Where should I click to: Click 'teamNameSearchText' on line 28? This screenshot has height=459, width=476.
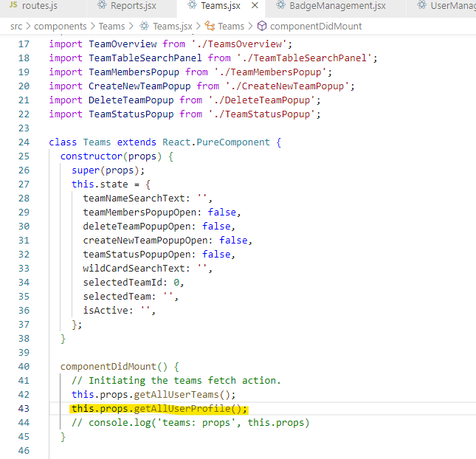134,199
